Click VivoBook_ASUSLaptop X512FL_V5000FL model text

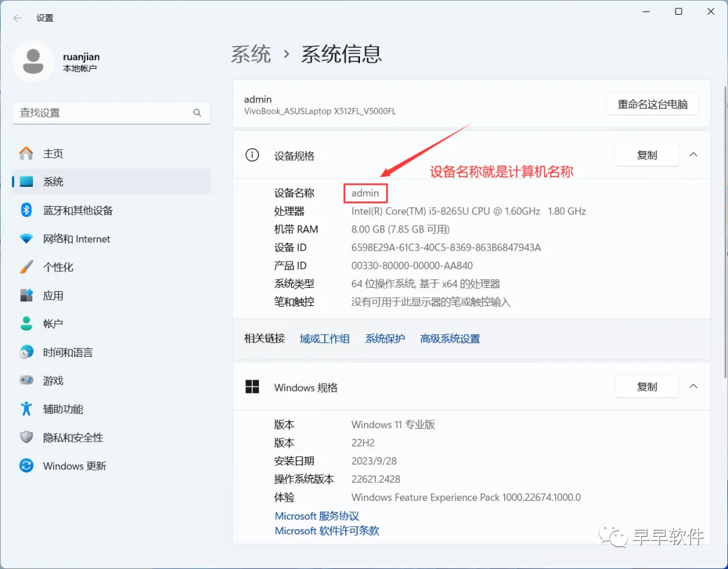pyautogui.click(x=320, y=111)
